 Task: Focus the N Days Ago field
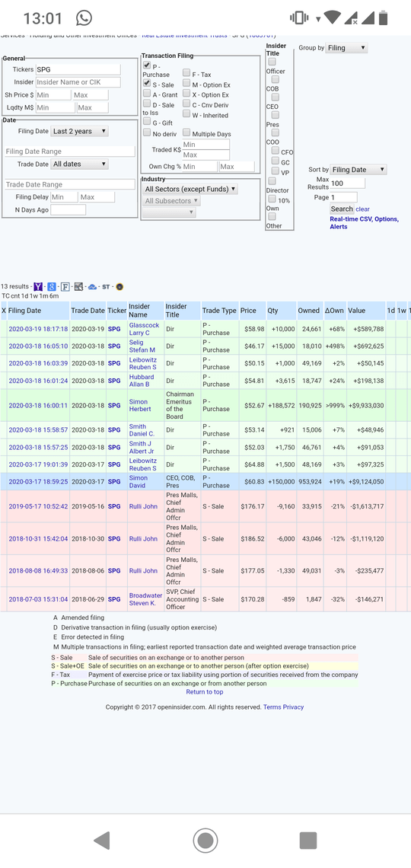(68, 210)
